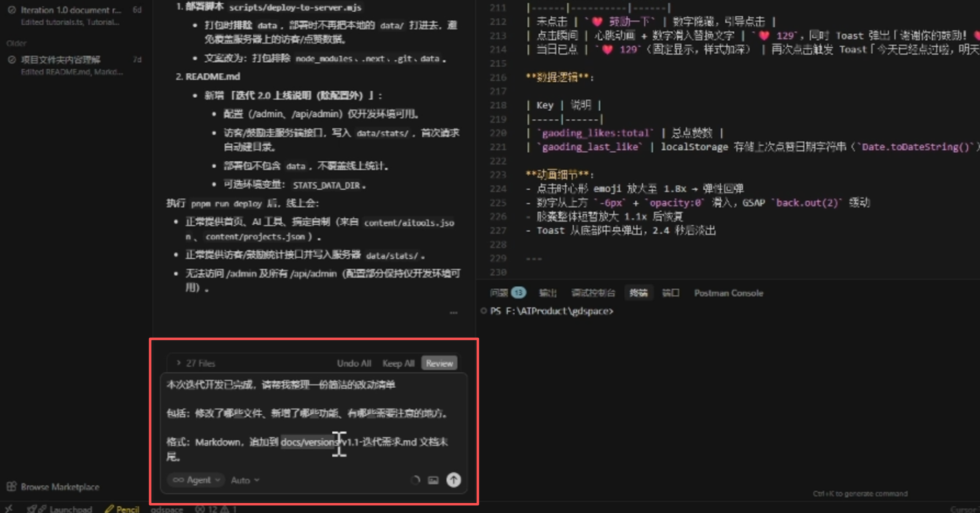Click the Pencil status bar item
The width and height of the screenshot is (980, 513).
click(122, 509)
